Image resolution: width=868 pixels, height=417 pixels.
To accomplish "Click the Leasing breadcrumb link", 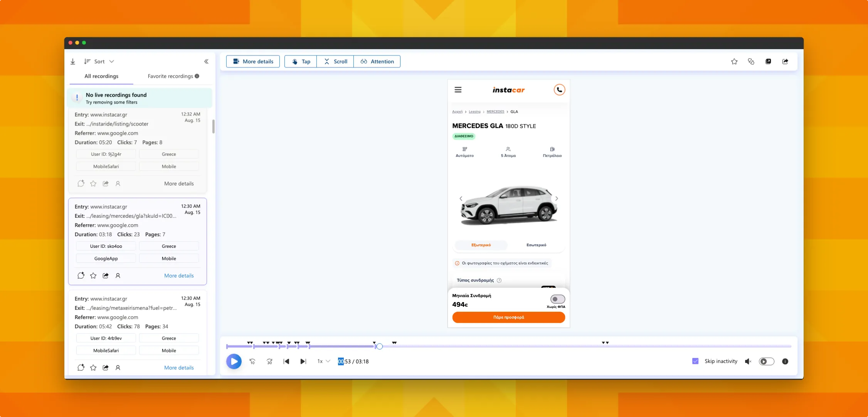I will pos(474,112).
